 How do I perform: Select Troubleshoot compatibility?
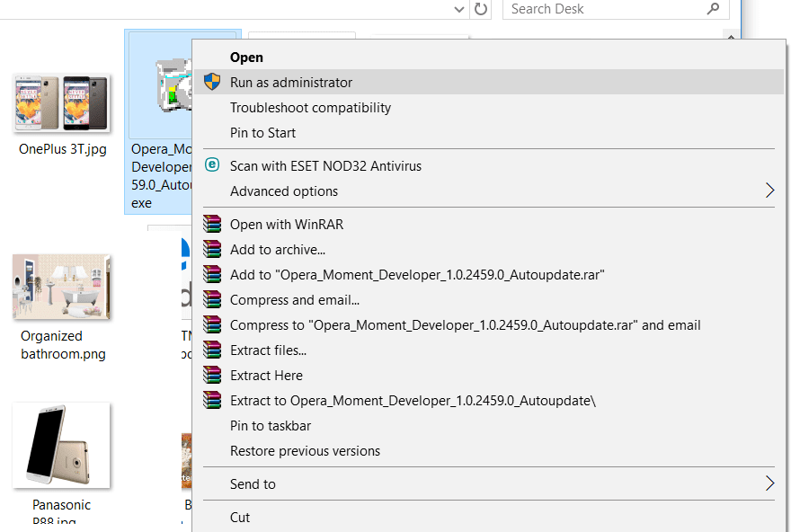[488, 108]
